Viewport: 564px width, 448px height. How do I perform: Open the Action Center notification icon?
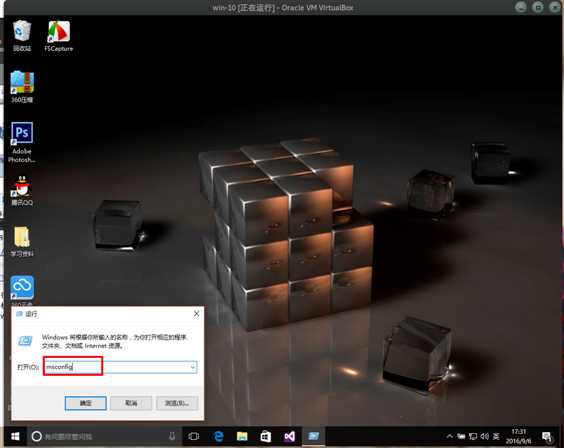coord(547,436)
